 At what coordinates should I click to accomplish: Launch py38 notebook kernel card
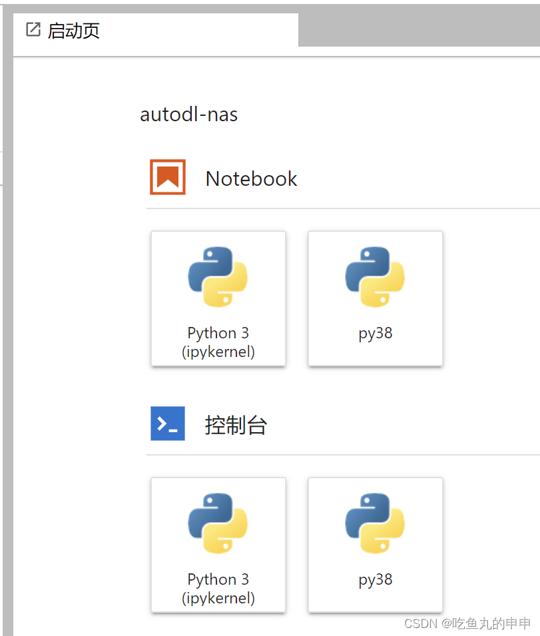375,299
